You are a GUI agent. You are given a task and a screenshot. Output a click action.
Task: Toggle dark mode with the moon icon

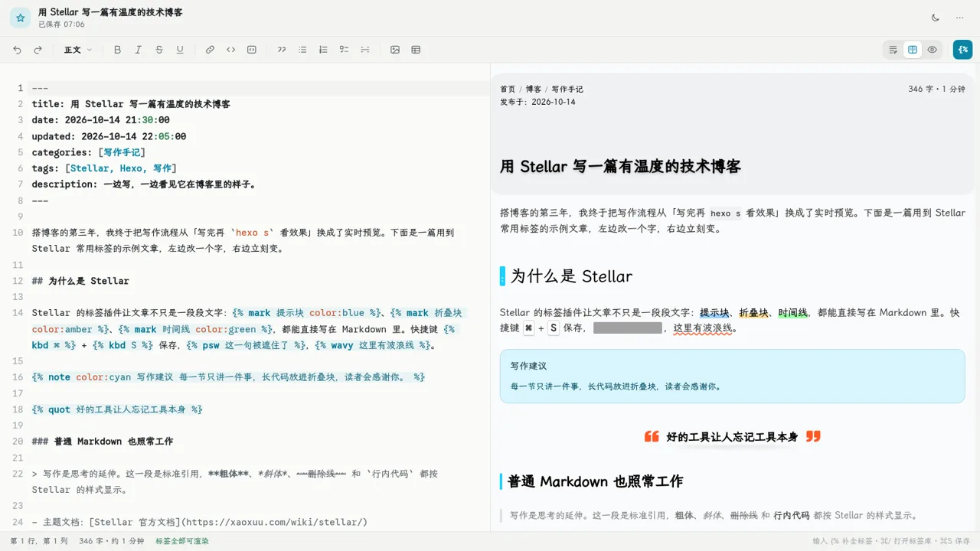click(x=935, y=18)
